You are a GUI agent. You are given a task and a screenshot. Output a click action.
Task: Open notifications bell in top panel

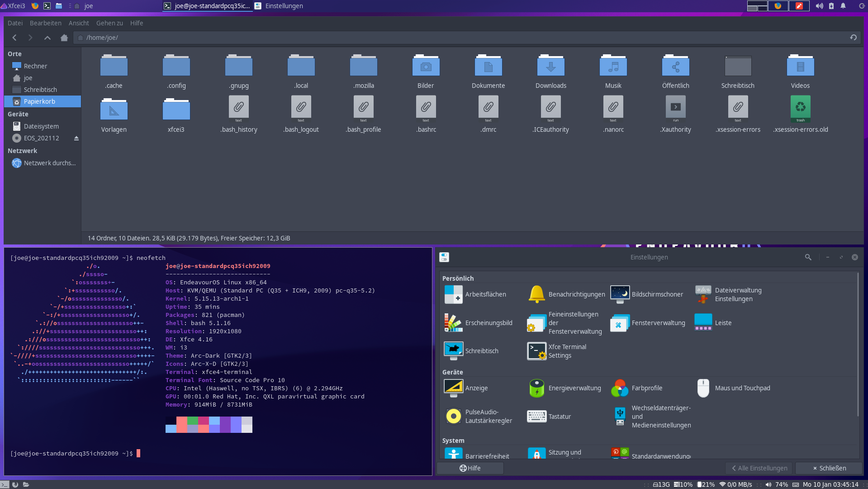[x=843, y=6]
